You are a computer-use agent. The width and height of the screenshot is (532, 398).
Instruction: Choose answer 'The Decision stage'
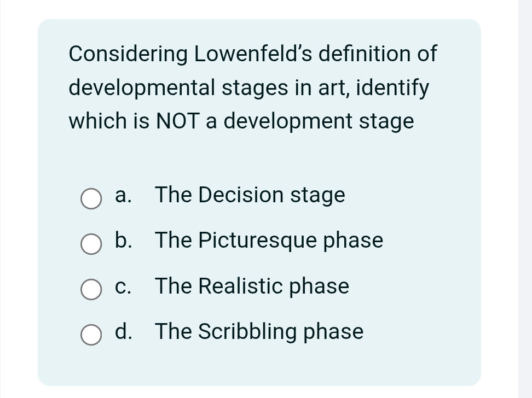click(x=250, y=195)
